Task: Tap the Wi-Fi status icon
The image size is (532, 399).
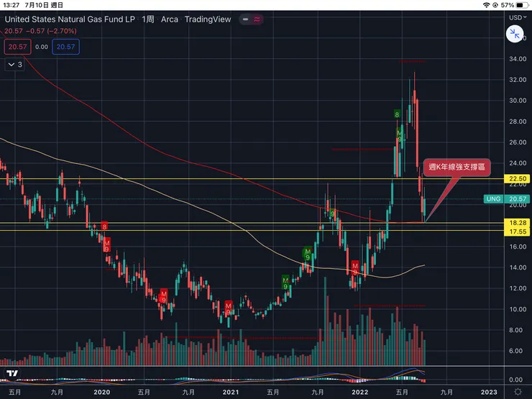Action: tap(486, 5)
